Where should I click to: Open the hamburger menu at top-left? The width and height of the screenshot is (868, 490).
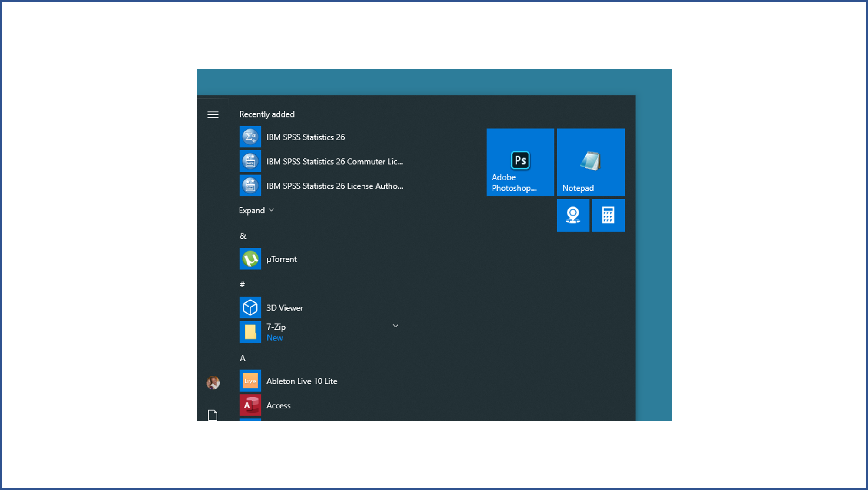[213, 114]
